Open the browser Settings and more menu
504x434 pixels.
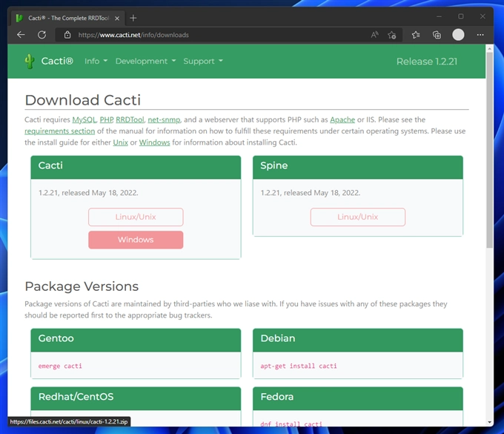tap(480, 35)
